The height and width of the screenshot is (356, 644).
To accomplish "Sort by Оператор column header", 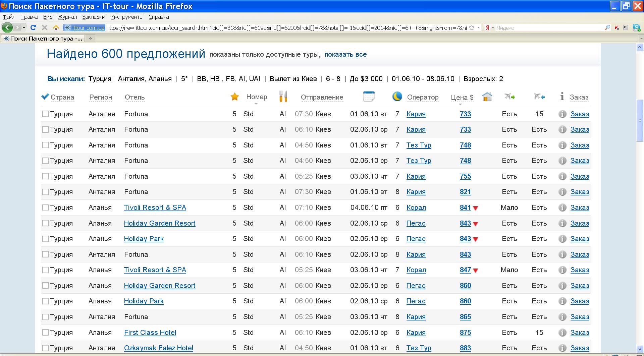I will [423, 97].
